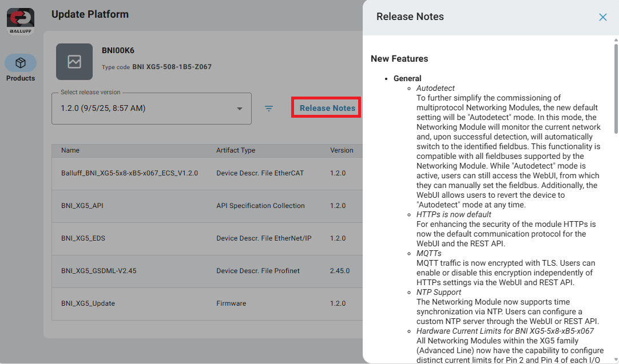Select the BNI_XG5_Update firmware row
Viewport: 619px width, 364px height.
88,303
